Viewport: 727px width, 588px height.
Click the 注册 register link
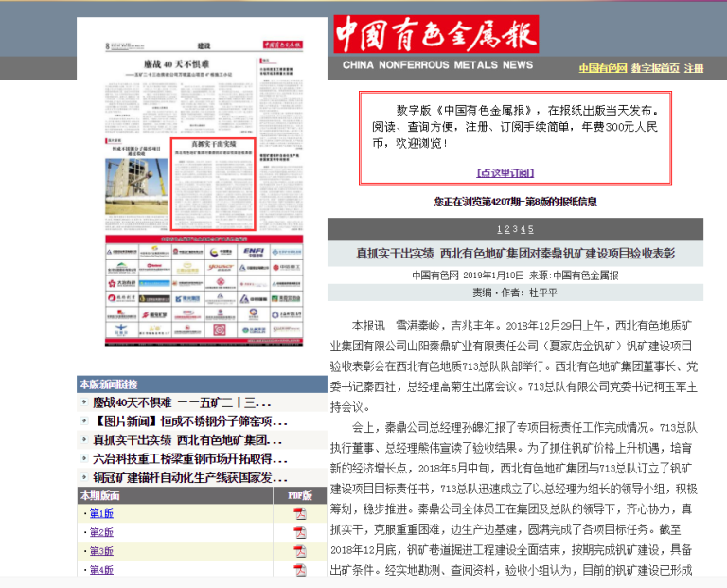click(694, 68)
